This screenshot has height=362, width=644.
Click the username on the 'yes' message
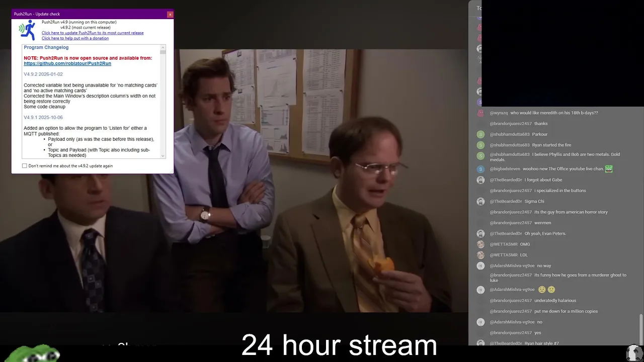[511, 333]
